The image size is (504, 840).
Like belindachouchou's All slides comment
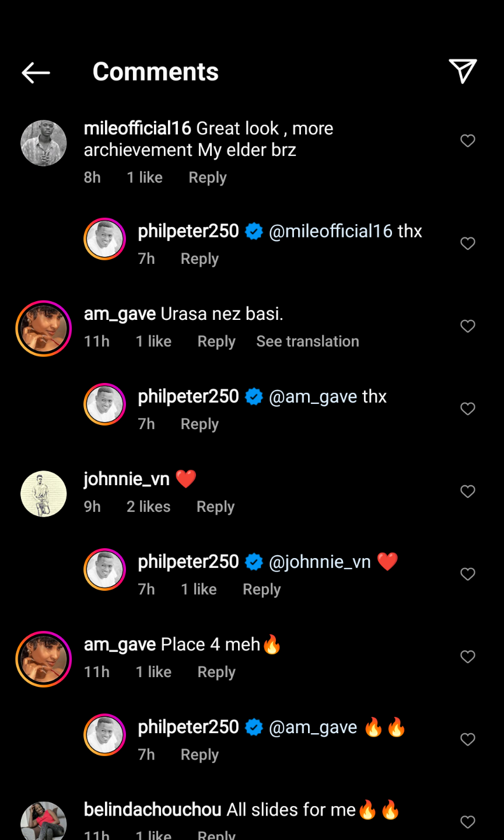468,822
